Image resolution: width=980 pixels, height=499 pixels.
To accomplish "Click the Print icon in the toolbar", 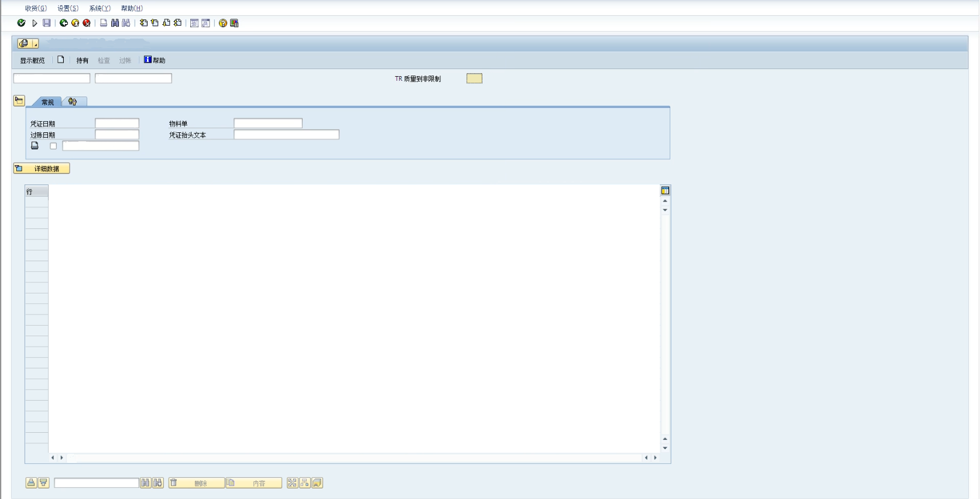I will click(x=104, y=23).
